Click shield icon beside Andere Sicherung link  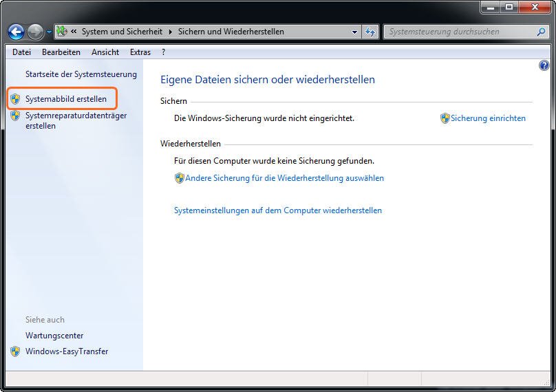[x=180, y=178]
